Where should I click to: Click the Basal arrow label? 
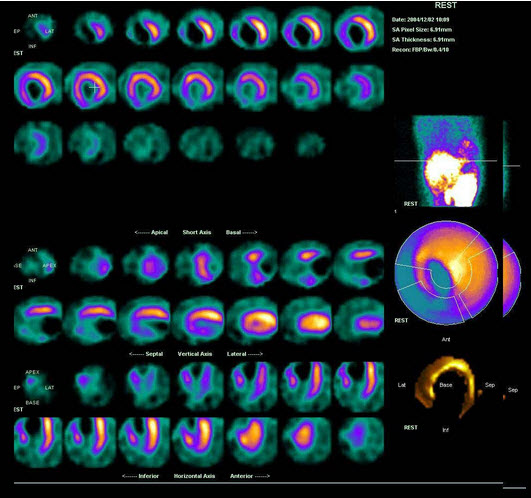[241, 232]
